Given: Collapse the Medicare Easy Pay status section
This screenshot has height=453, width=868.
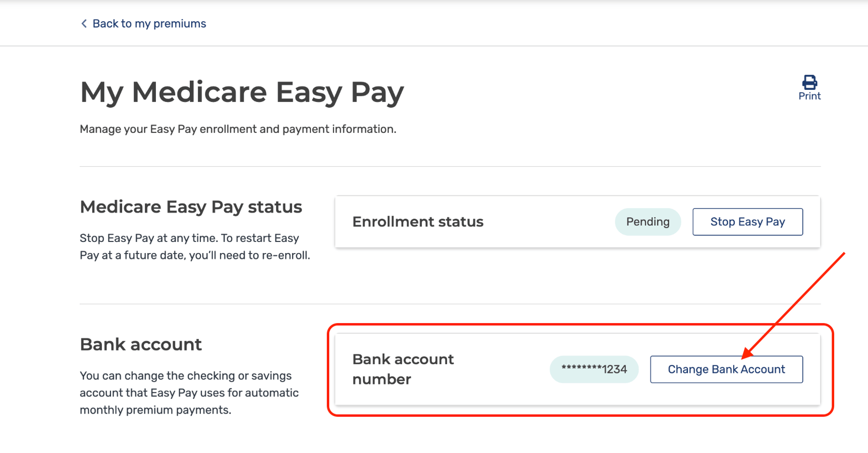Looking at the screenshot, I should coord(190,207).
